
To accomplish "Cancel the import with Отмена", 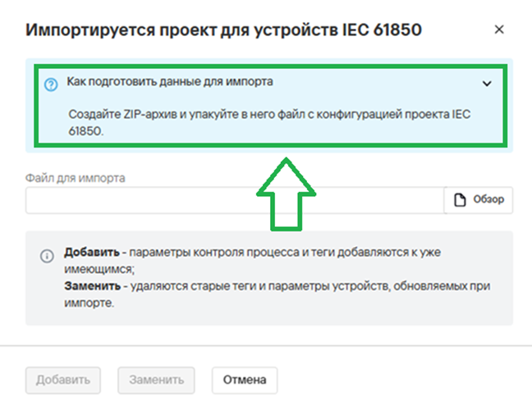I will pyautogui.click(x=245, y=380).
